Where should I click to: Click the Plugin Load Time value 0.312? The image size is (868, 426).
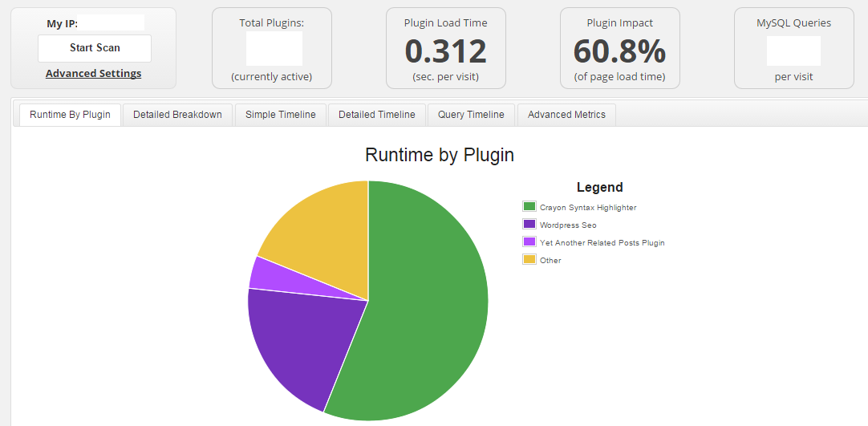[x=445, y=51]
